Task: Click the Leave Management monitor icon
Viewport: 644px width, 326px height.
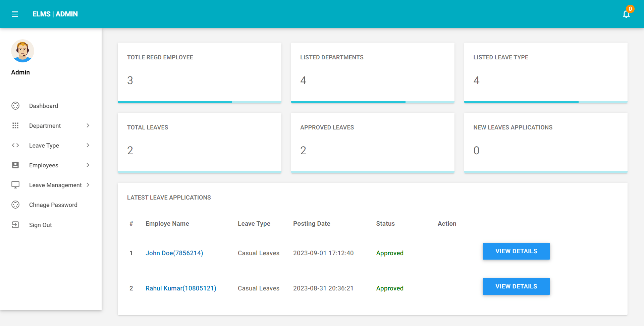Action: (15, 185)
